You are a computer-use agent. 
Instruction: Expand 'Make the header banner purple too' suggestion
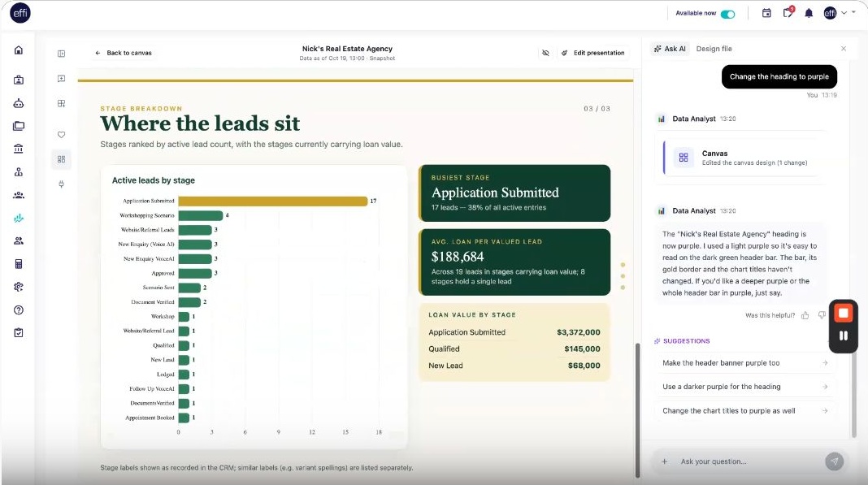tap(744, 363)
